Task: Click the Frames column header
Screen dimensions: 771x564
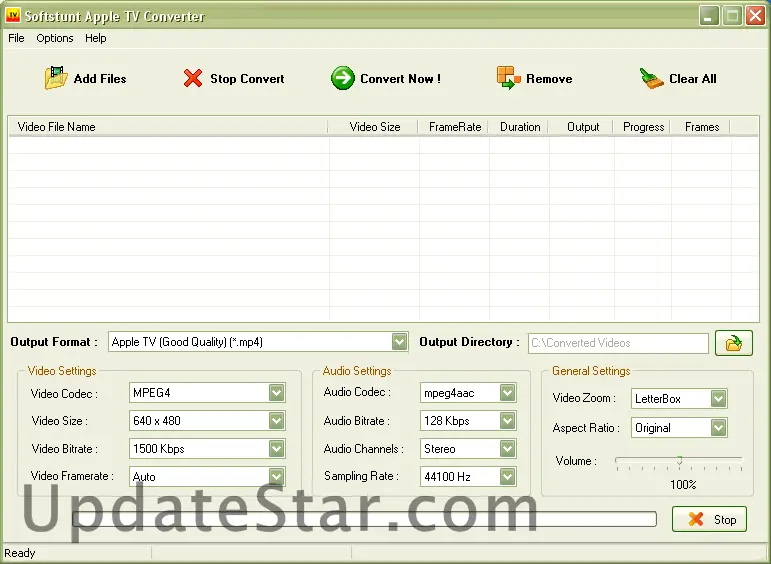Action: (701, 127)
